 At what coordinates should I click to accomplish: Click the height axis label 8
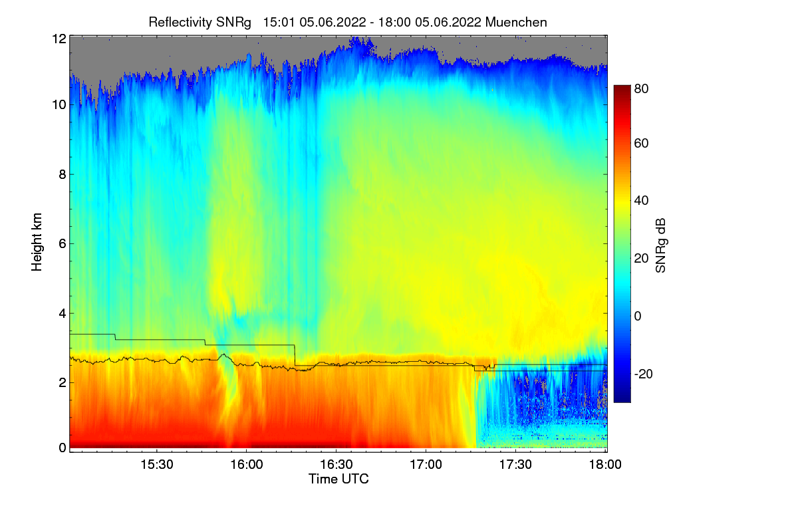click(63, 174)
